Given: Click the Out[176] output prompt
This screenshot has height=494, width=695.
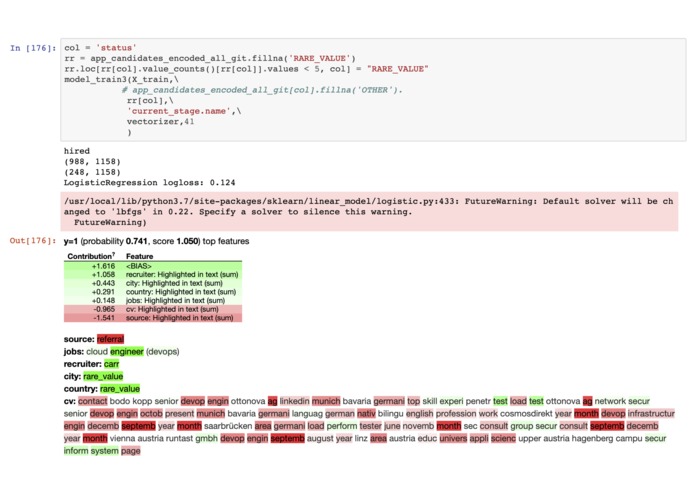Looking at the screenshot, I should (x=33, y=241).
